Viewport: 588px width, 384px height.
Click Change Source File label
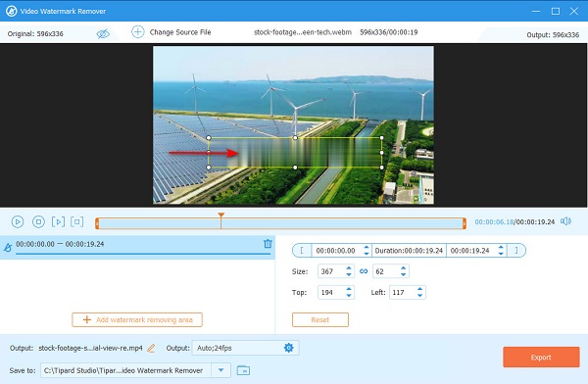pos(180,32)
